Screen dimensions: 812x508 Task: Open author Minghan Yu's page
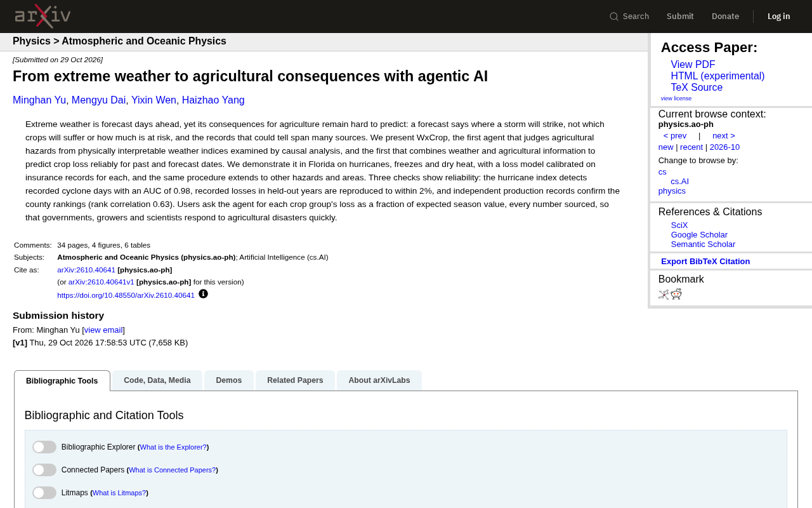(x=39, y=100)
